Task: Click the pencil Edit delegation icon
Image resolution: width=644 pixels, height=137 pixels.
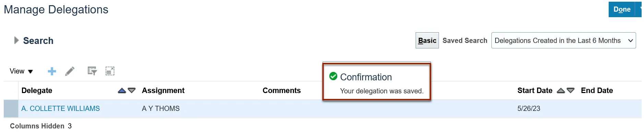Action: coord(70,71)
